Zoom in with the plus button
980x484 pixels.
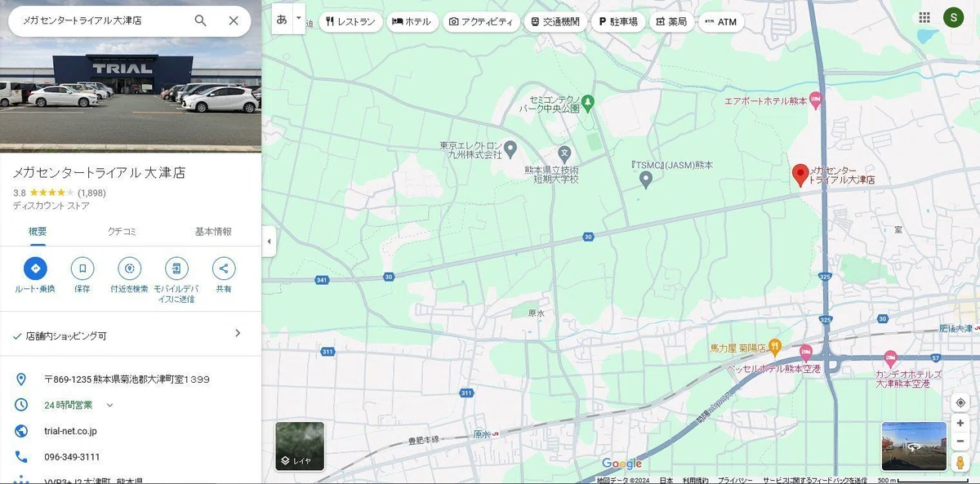click(x=960, y=424)
